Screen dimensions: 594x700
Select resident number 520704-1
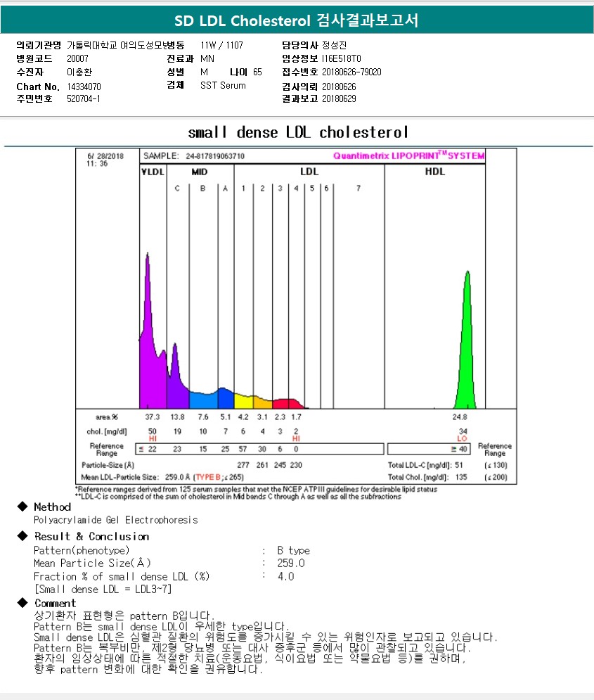click(x=84, y=98)
